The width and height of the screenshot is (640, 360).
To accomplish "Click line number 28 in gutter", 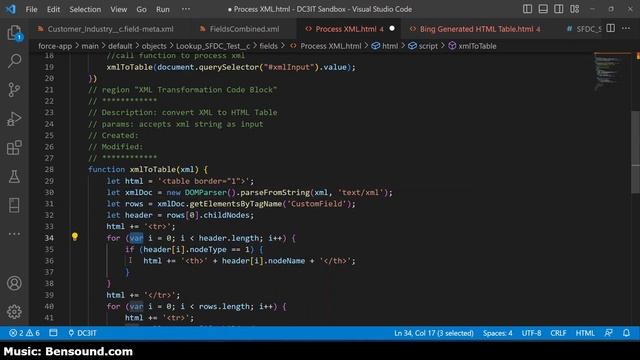I will [x=49, y=169].
